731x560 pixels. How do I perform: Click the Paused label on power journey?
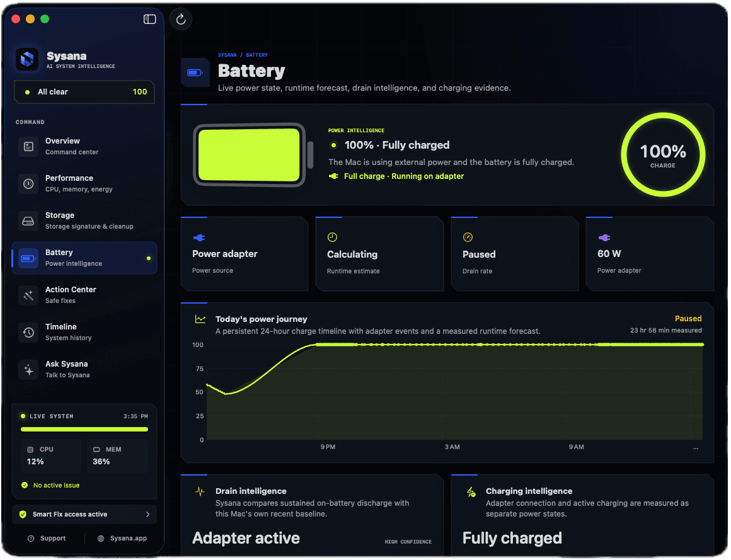point(689,319)
